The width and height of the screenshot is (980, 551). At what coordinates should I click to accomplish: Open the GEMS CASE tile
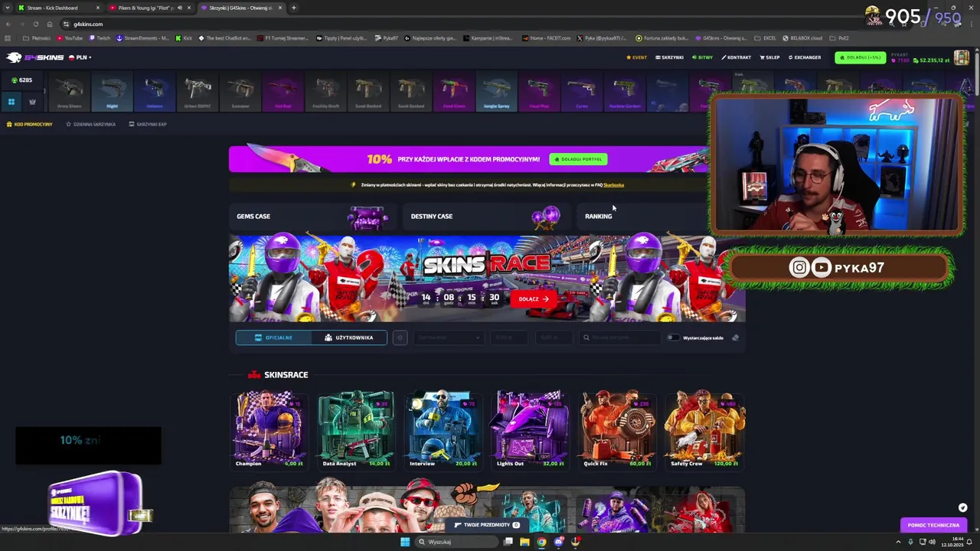tap(313, 217)
